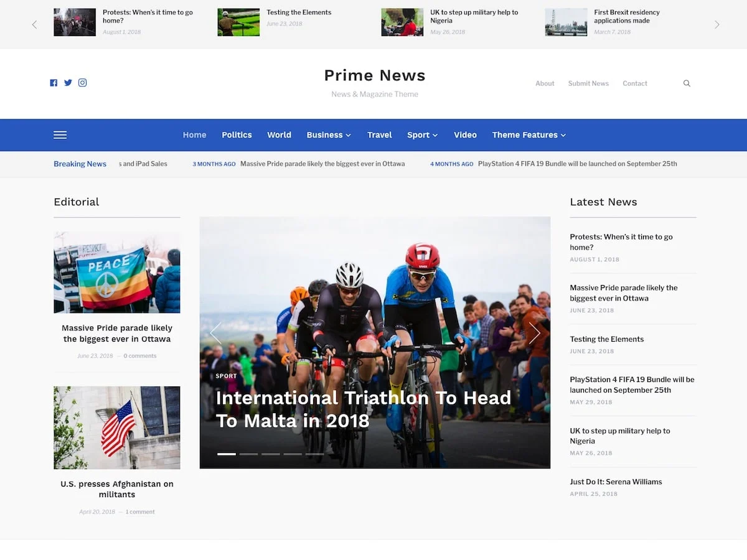Open Latest News item about Massive Pride parade
The height and width of the screenshot is (560, 747).
(624, 293)
